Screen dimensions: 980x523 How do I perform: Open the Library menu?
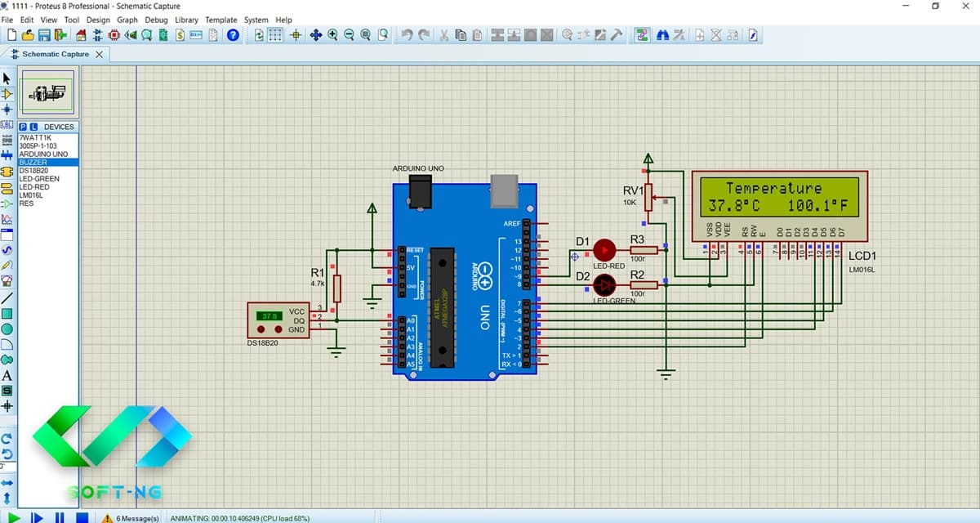186,20
